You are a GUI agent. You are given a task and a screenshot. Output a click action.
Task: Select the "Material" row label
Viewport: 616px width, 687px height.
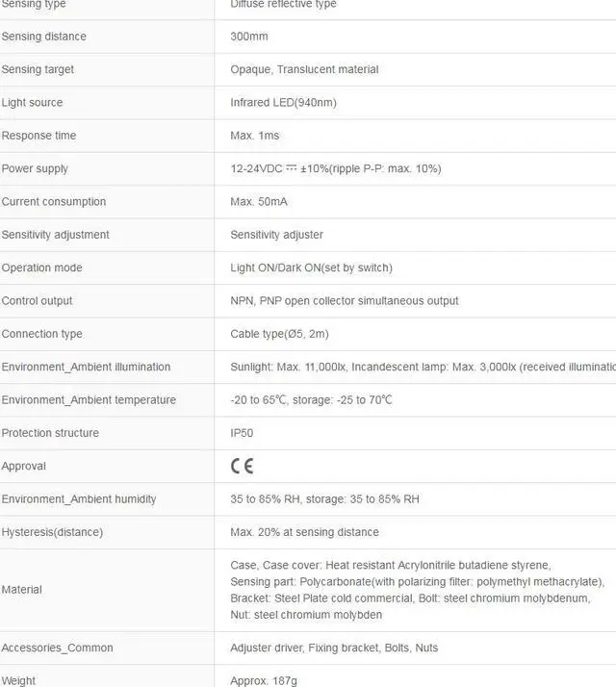(x=21, y=590)
